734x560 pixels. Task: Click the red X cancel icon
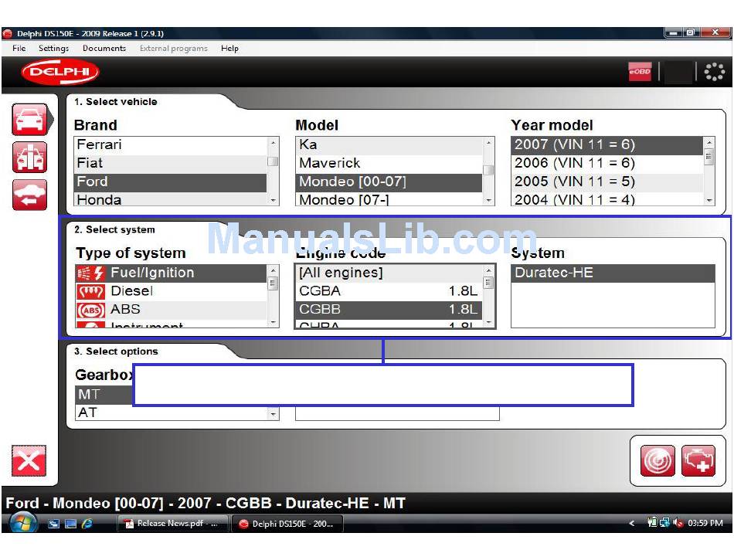click(29, 461)
